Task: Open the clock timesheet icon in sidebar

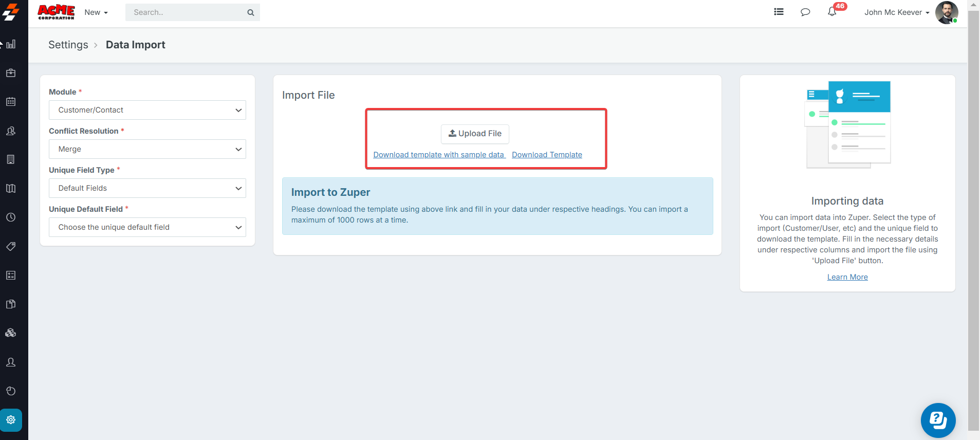Action: tap(11, 217)
